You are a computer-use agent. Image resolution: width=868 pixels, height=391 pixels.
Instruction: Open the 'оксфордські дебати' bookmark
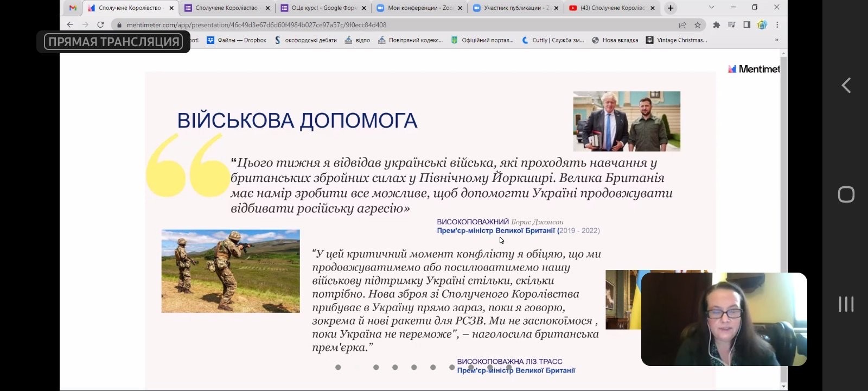pyautogui.click(x=305, y=40)
